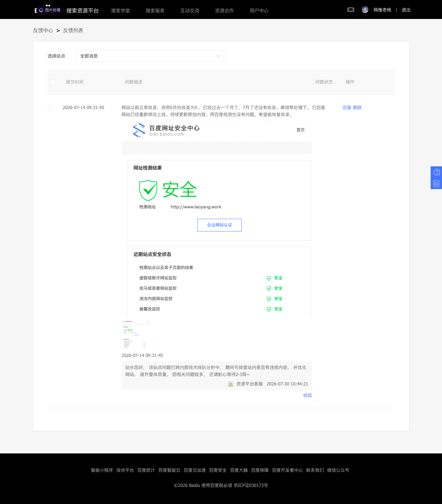Viewport: 442px width, 504px height.
Task: Open the 投诉平台 footer link
Action: point(125,470)
